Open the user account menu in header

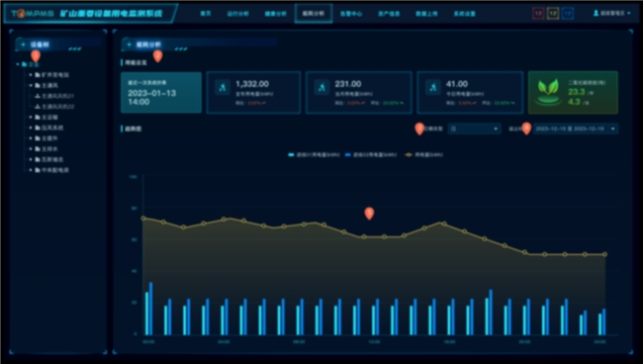[x=611, y=14]
